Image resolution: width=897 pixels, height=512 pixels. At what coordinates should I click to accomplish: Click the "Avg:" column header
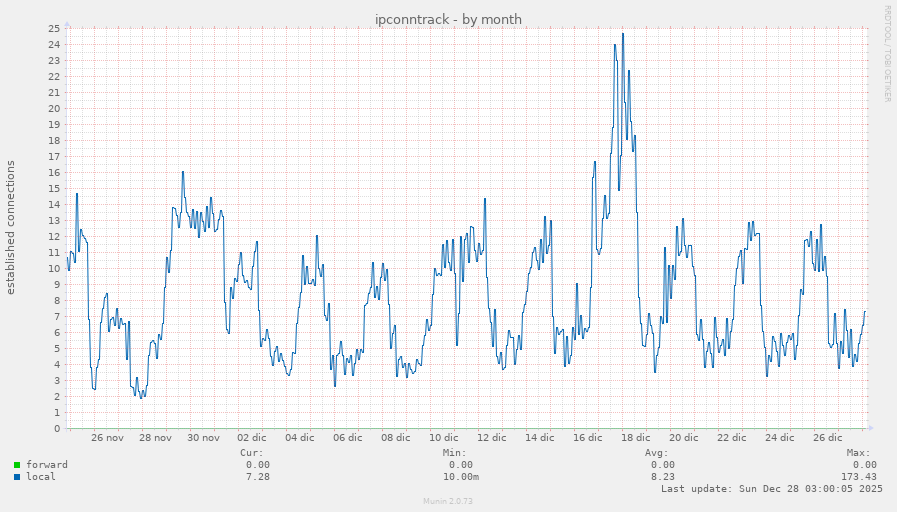[x=657, y=453]
